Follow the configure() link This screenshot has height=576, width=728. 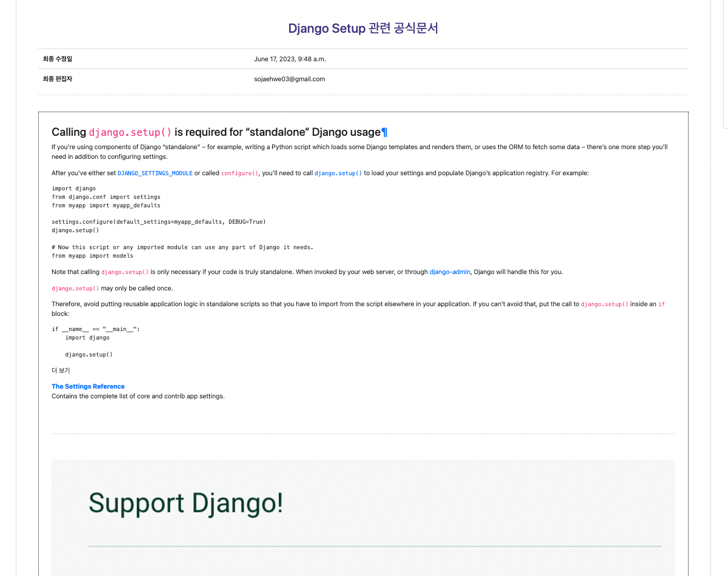[x=239, y=173]
